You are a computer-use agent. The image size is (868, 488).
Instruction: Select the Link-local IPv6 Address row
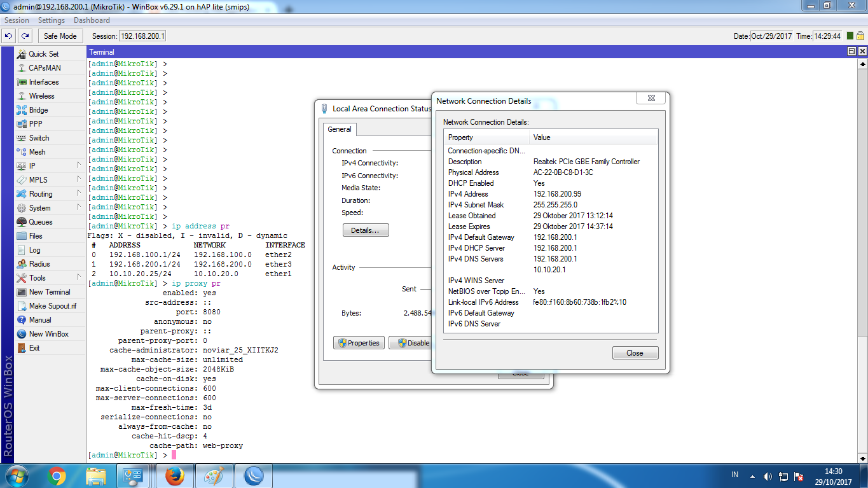coord(551,302)
